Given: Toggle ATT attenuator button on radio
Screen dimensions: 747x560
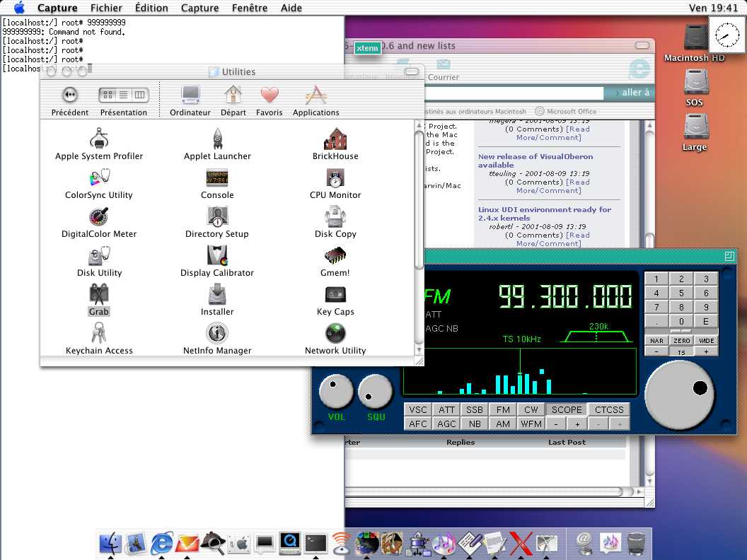Looking at the screenshot, I should click(x=446, y=409).
